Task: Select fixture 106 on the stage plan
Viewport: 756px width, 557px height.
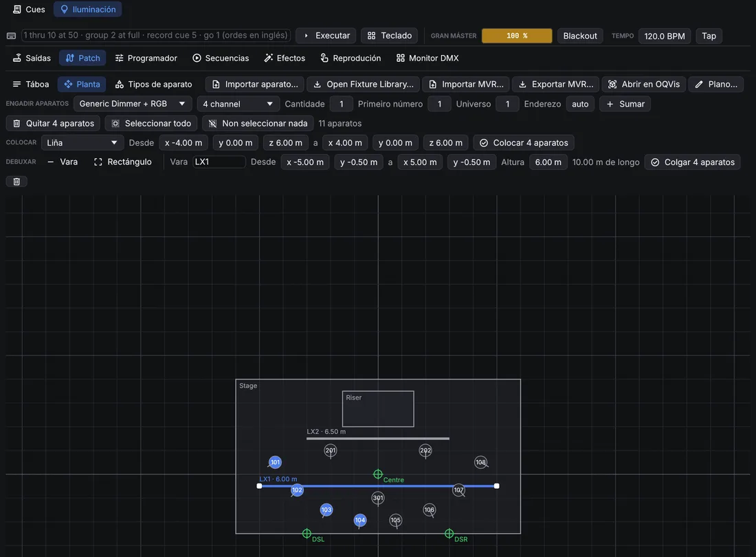Action: click(x=429, y=510)
